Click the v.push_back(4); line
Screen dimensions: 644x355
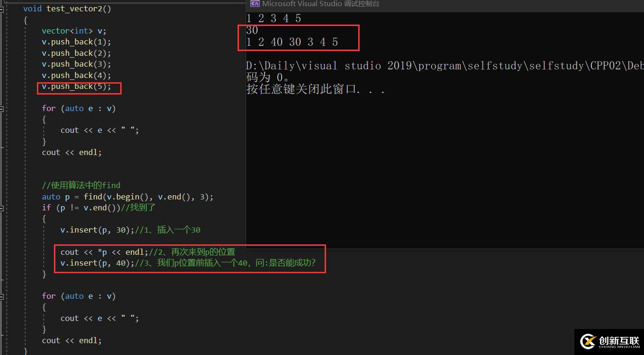click(76, 75)
